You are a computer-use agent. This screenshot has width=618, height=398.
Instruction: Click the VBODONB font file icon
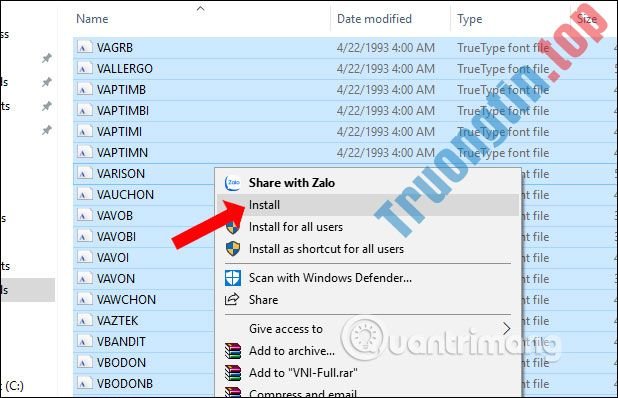click(84, 383)
